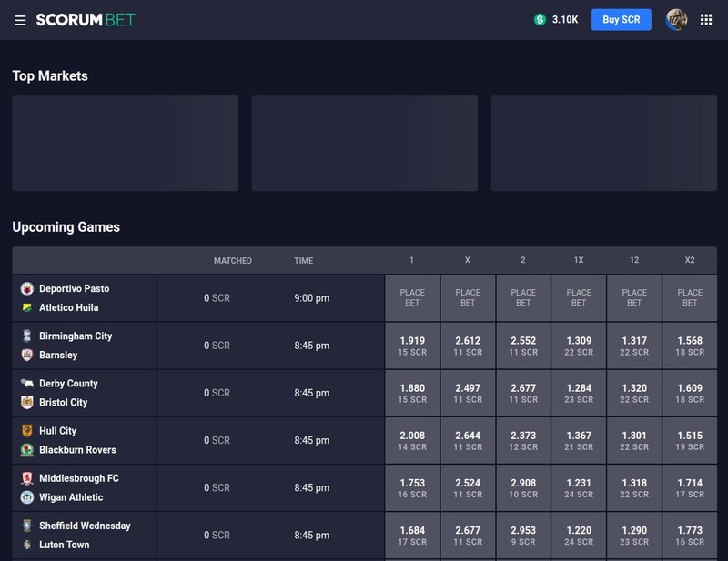Select Barnsley win odds 2.552
This screenshot has height=561, width=728.
(523, 346)
